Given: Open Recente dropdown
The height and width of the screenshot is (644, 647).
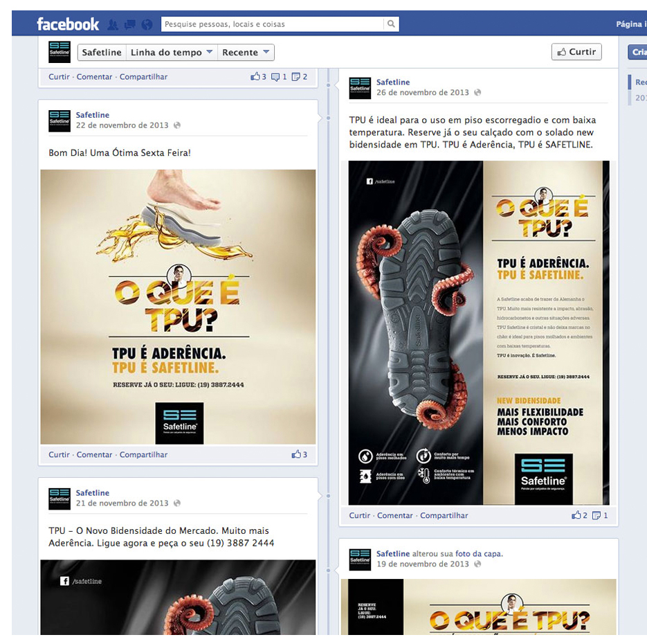Looking at the screenshot, I should pyautogui.click(x=246, y=53).
